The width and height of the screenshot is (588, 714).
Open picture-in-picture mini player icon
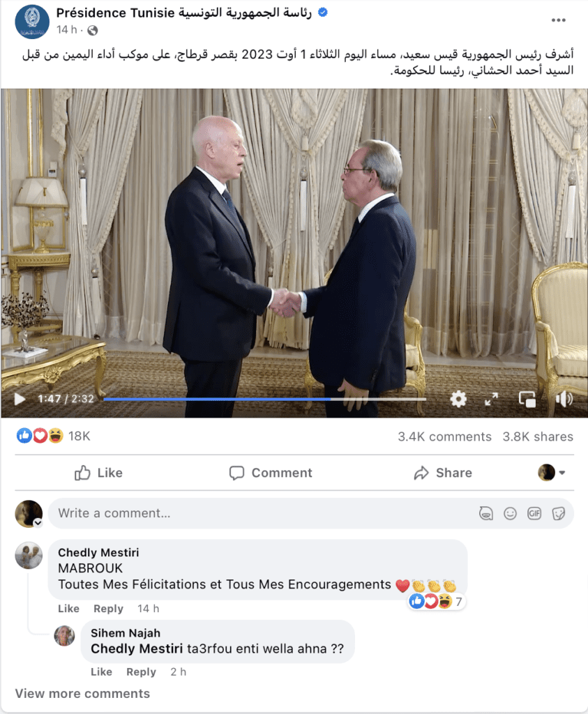pos(527,400)
